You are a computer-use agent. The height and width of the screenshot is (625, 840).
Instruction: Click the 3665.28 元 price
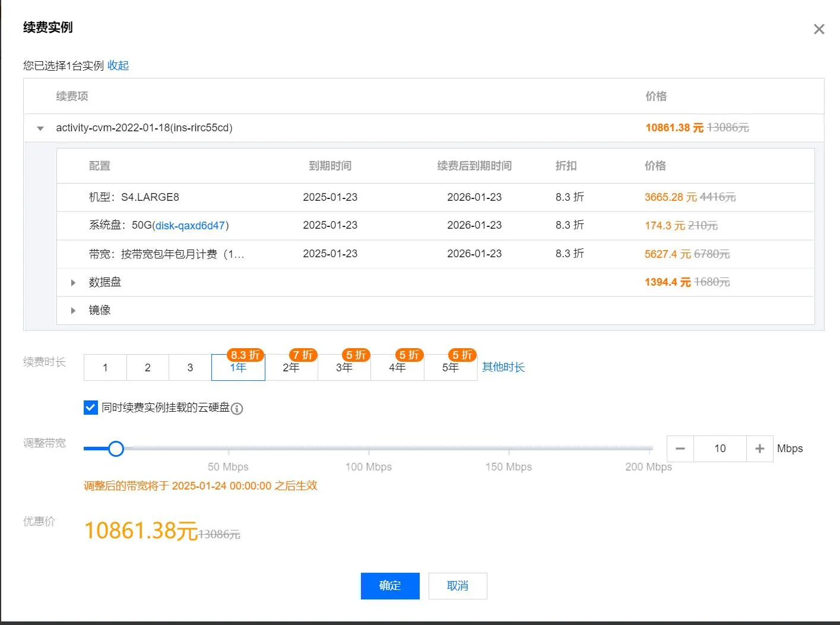671,197
